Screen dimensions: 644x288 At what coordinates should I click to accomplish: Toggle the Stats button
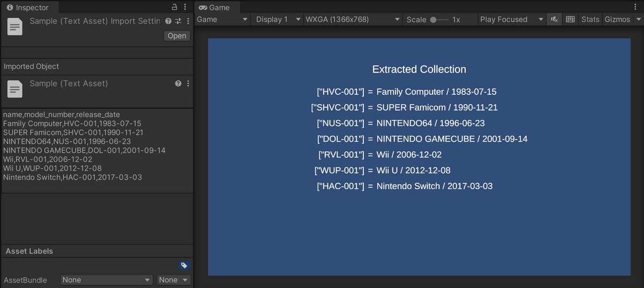point(590,19)
